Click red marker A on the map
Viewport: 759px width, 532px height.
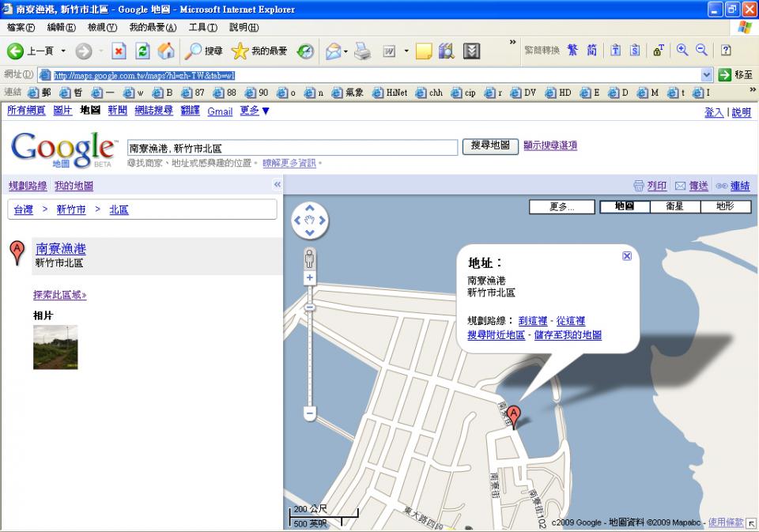point(514,415)
